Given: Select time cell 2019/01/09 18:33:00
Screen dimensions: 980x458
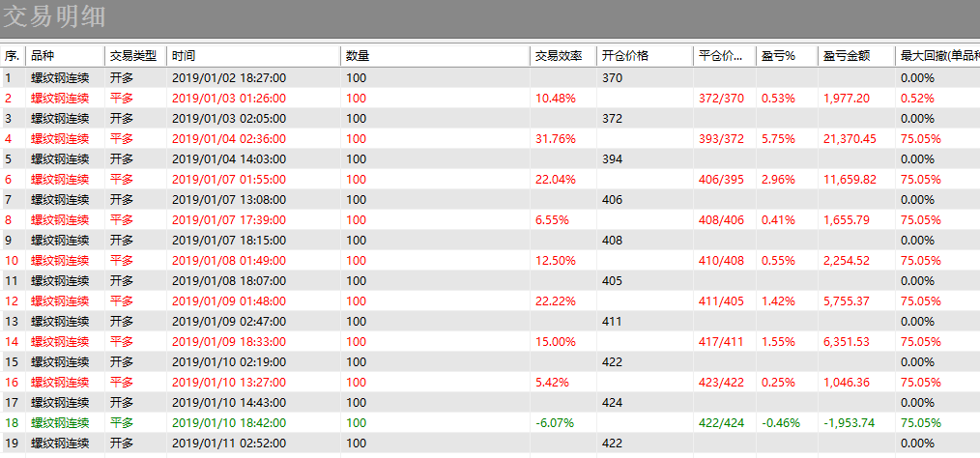Looking at the screenshot, I should 229,342.
